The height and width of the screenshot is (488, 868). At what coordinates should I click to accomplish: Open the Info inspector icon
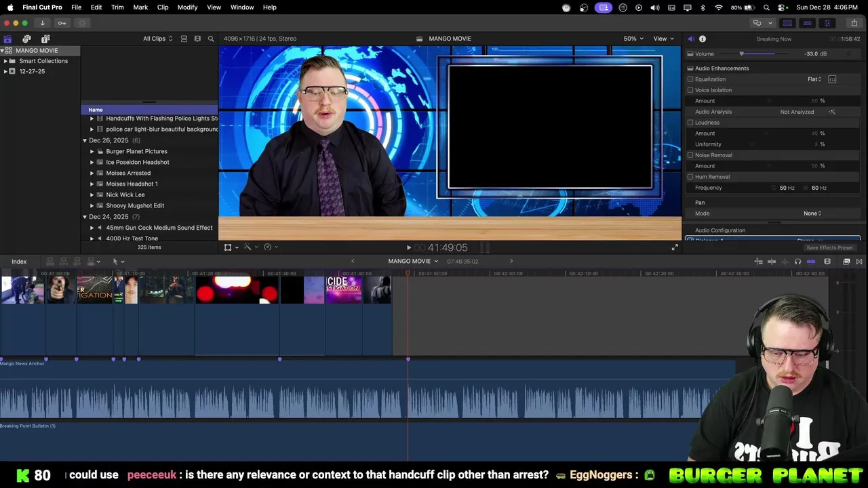coord(703,39)
